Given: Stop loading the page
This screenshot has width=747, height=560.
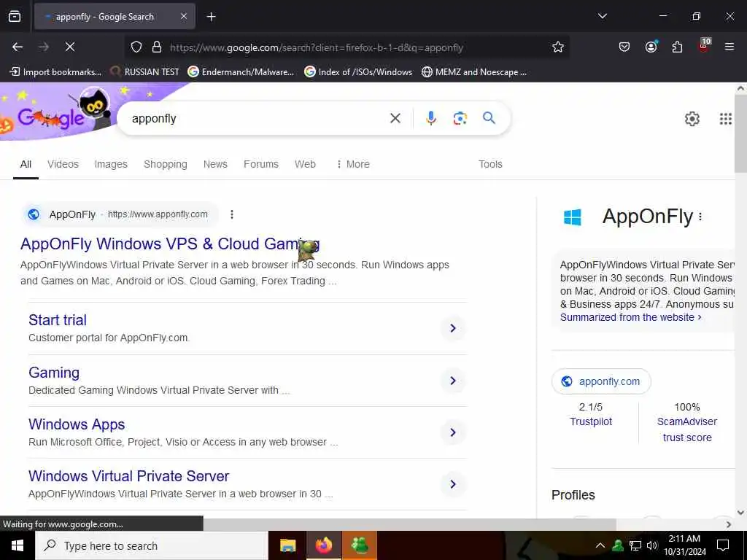Looking at the screenshot, I should pos(69,47).
